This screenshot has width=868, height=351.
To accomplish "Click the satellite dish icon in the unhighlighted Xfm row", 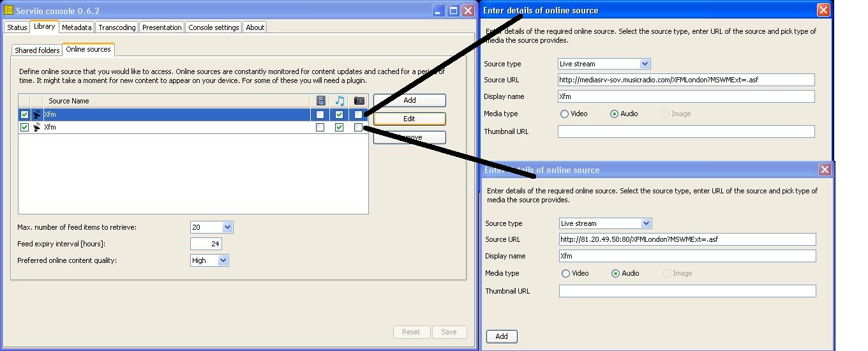I will 37,127.
